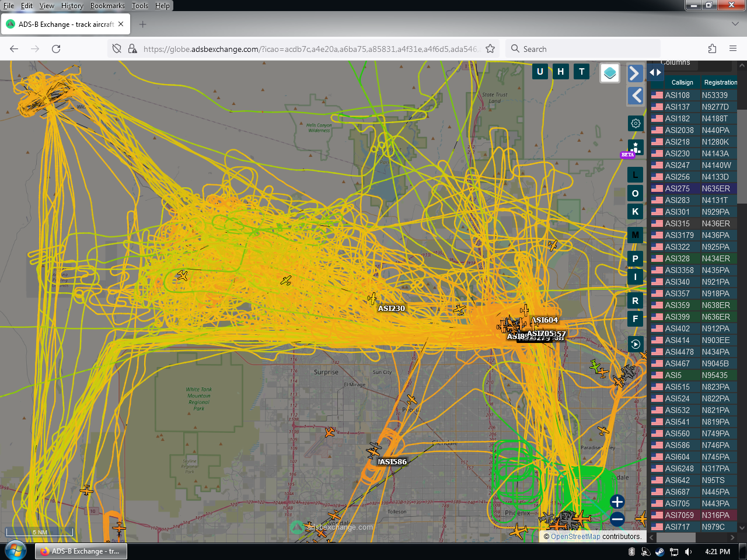Toggle the O map button
This screenshot has height=560, width=747.
(636, 193)
